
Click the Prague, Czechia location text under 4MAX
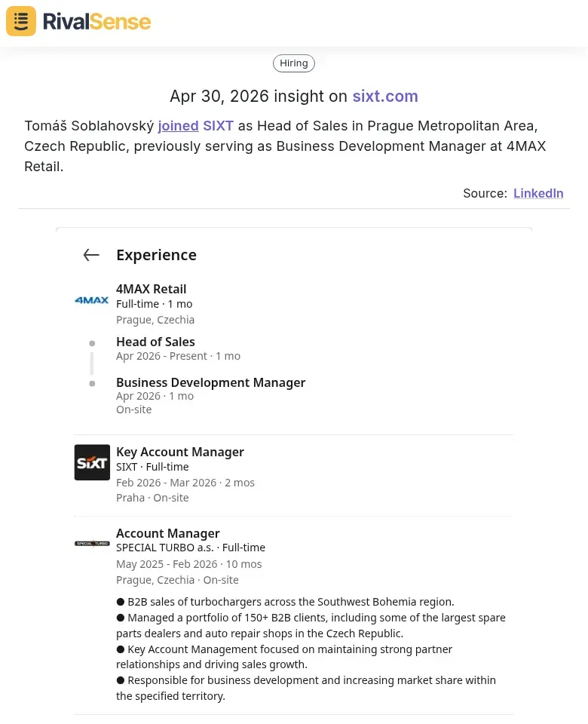[x=155, y=319]
